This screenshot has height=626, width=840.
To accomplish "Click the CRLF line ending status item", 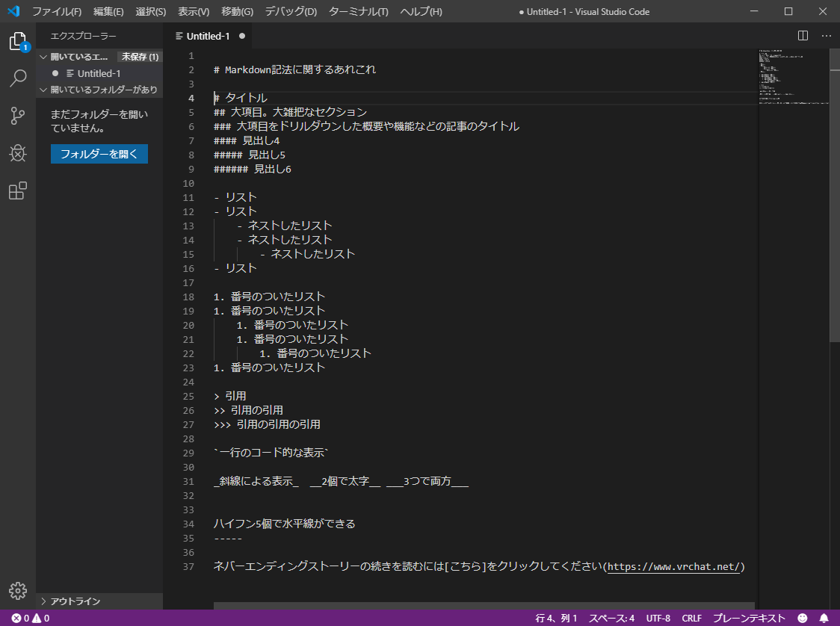I will pyautogui.click(x=691, y=618).
